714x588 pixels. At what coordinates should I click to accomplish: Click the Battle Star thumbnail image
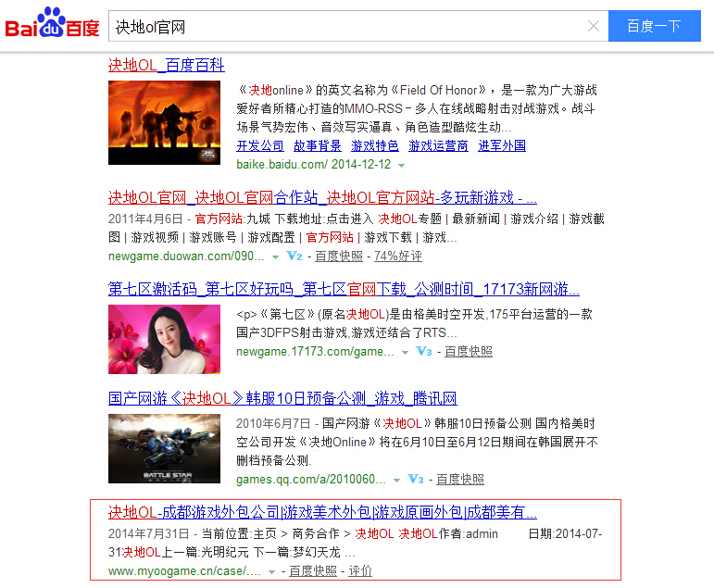pos(164,448)
